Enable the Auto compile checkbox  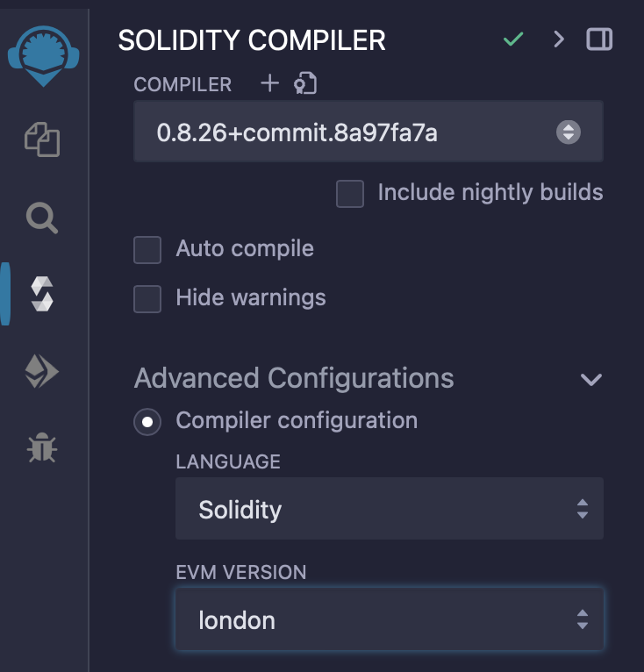pyautogui.click(x=147, y=249)
